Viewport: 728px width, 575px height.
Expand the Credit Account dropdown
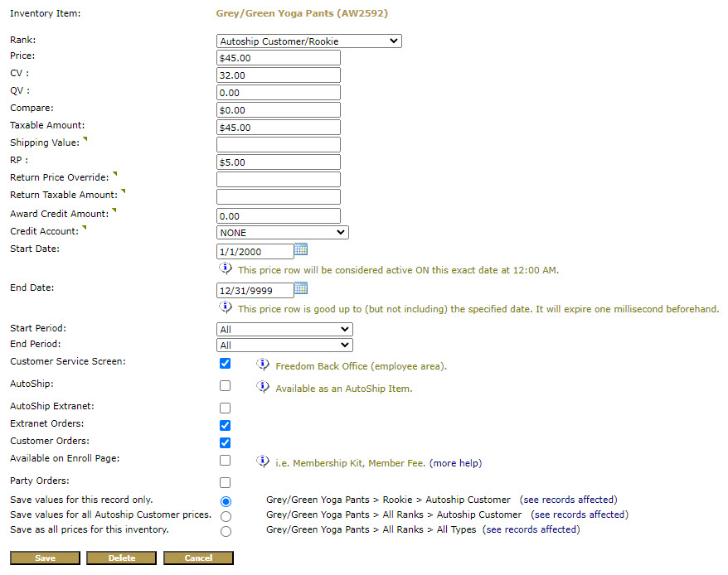[282, 233]
